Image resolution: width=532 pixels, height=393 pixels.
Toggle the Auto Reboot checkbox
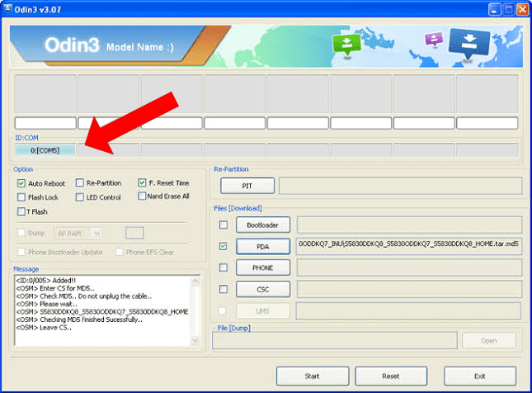[21, 182]
